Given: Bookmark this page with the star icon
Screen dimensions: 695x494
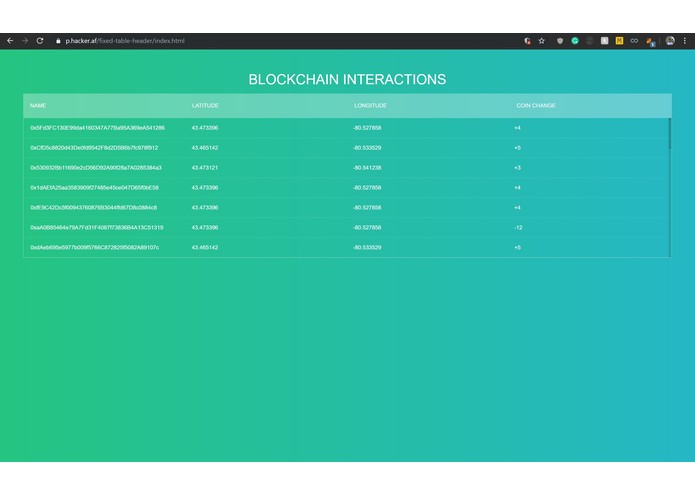Looking at the screenshot, I should 542,41.
